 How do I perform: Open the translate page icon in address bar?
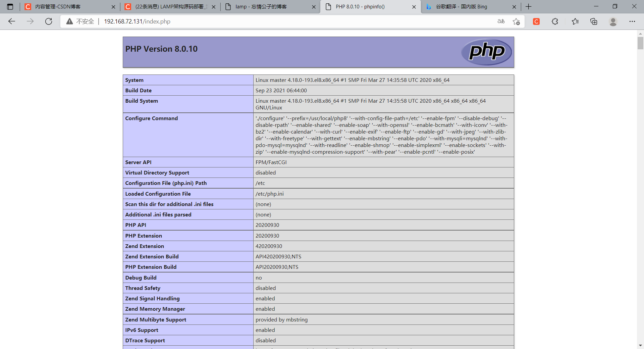point(501,21)
